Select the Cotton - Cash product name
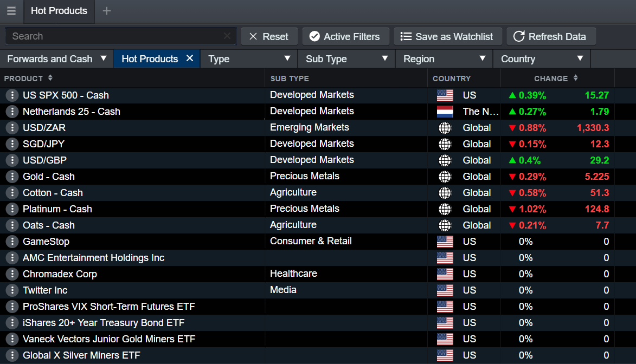The image size is (636, 364). click(x=53, y=192)
